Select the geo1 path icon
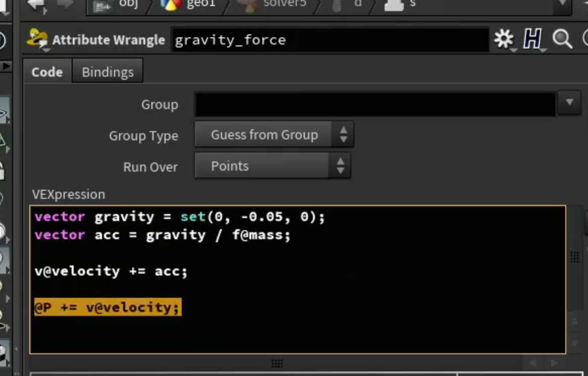Screen dimensions: 588x376 171,5
